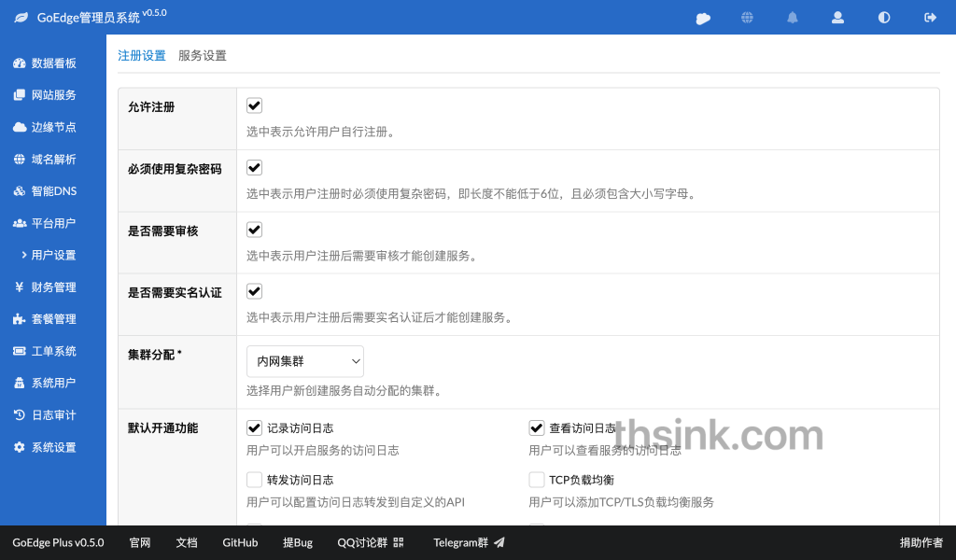The height and width of the screenshot is (560, 956).
Task: Expand the 系统设置 menu
Action: point(53,447)
